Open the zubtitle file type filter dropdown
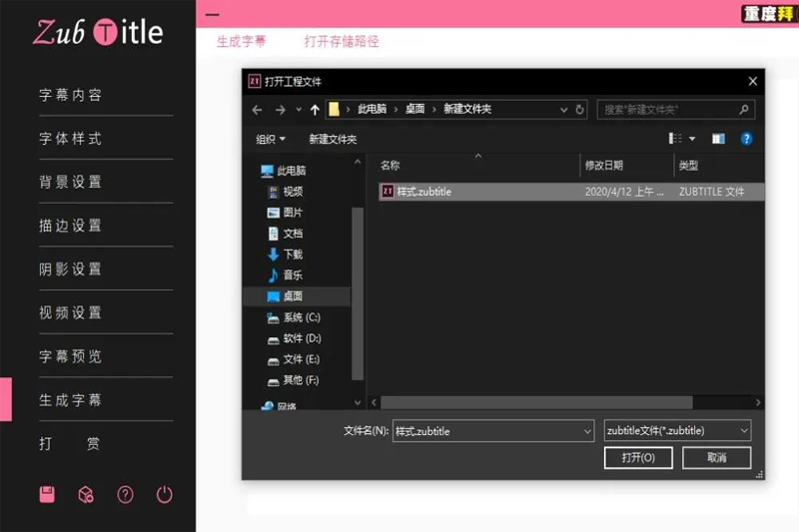Image resolution: width=799 pixels, height=532 pixels. pos(744,431)
